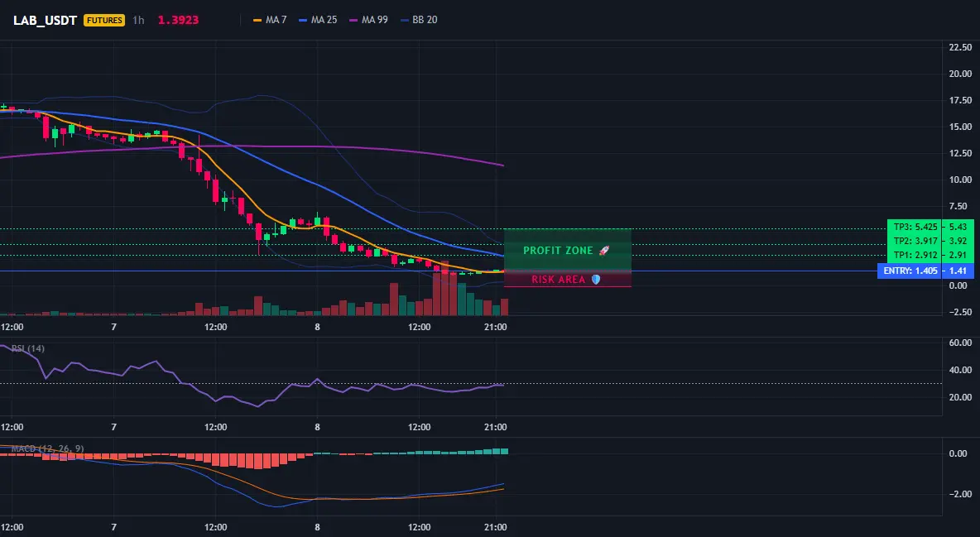Image resolution: width=980 pixels, height=537 pixels.
Task: Click the 15.00 price axis value
Action: tap(960, 127)
